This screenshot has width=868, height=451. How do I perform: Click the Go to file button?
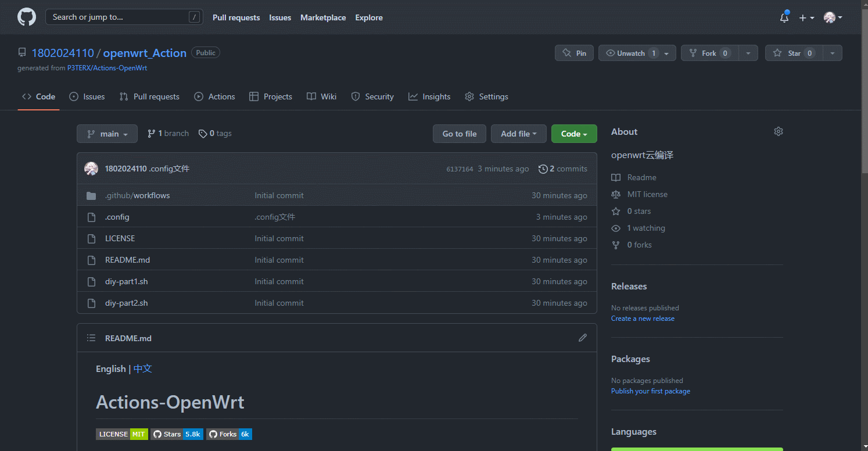tap(460, 134)
